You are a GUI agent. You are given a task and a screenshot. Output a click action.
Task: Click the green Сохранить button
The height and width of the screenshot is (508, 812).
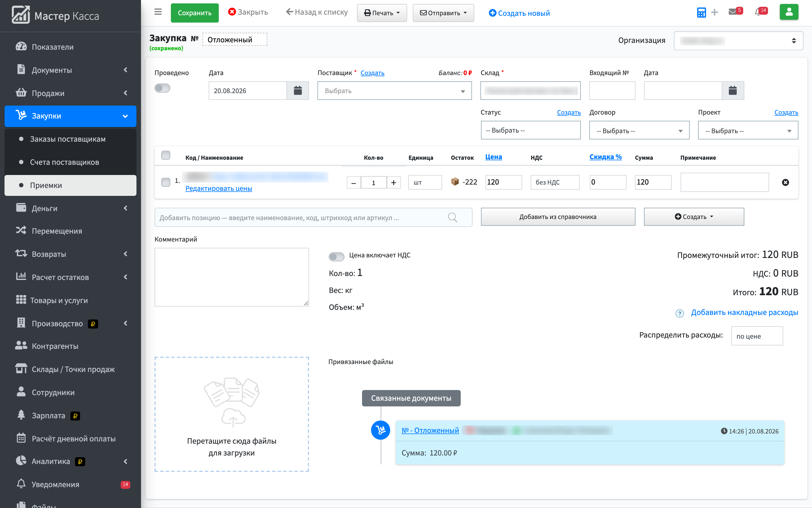point(195,13)
